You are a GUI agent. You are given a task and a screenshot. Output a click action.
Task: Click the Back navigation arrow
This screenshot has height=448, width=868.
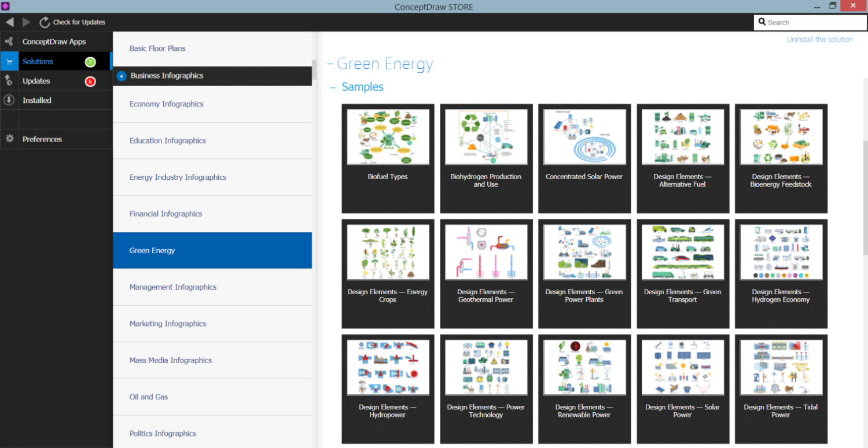tap(9, 22)
